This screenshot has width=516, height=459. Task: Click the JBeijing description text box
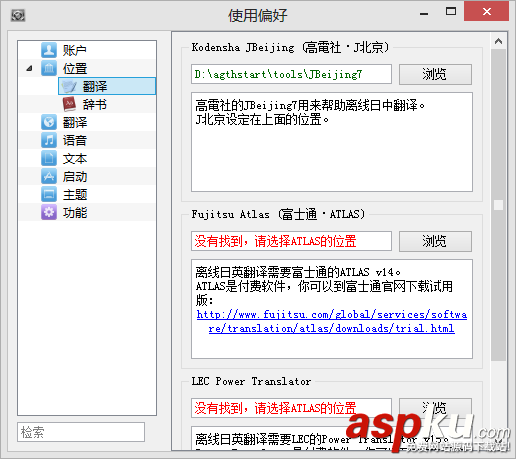pyautogui.click(x=332, y=142)
